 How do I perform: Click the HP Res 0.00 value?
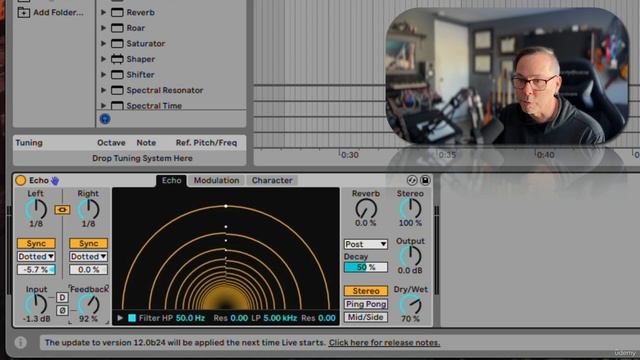tap(239, 318)
